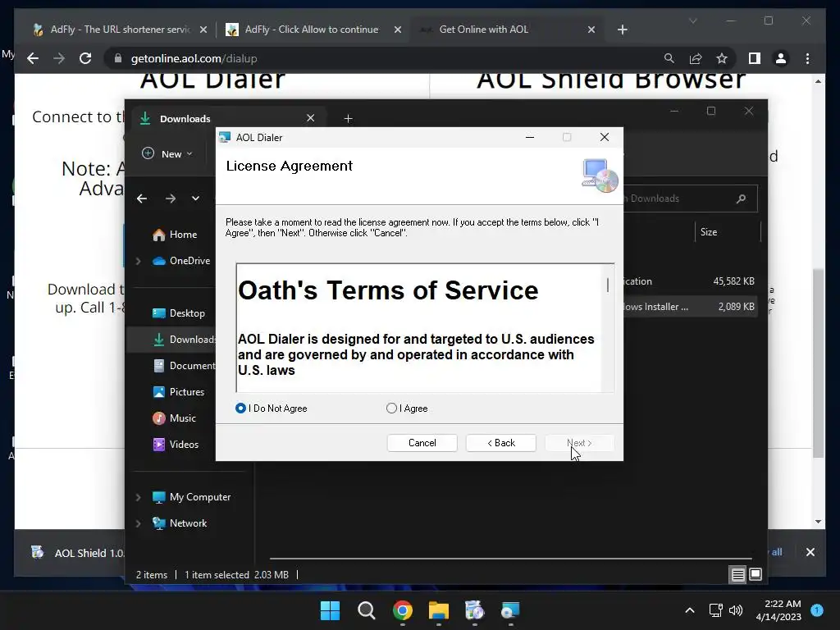840x630 pixels.
Task: Select the 2,089 KB Windows Installer file
Action: [x=690, y=307]
